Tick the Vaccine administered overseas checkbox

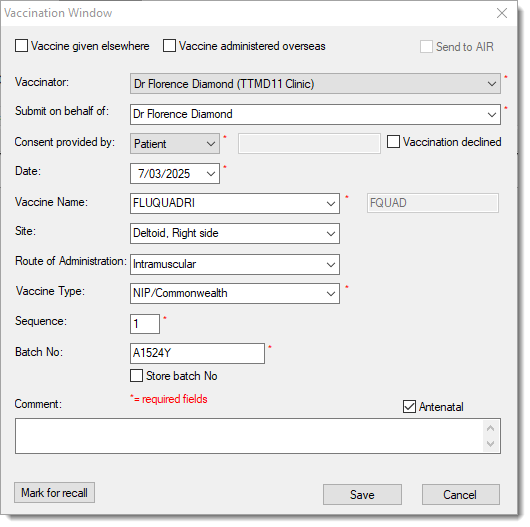click(x=169, y=46)
